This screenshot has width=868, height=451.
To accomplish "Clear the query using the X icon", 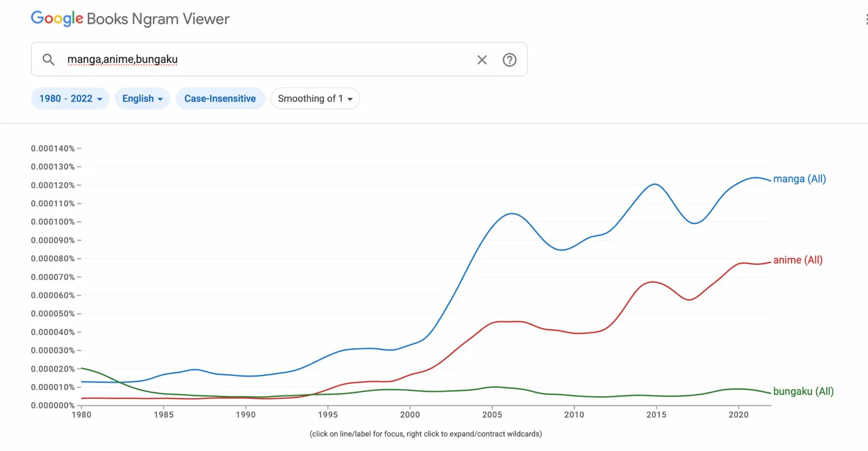I will pyautogui.click(x=482, y=59).
